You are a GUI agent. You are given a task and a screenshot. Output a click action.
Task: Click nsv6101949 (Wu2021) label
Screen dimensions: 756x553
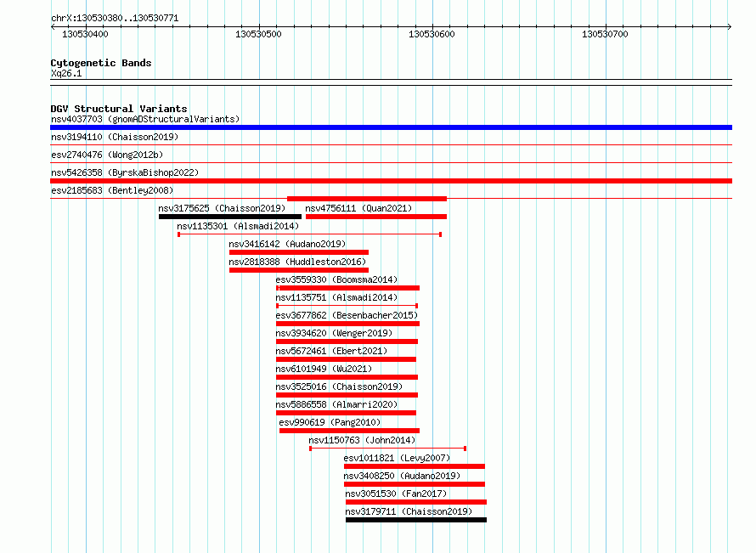point(324,369)
